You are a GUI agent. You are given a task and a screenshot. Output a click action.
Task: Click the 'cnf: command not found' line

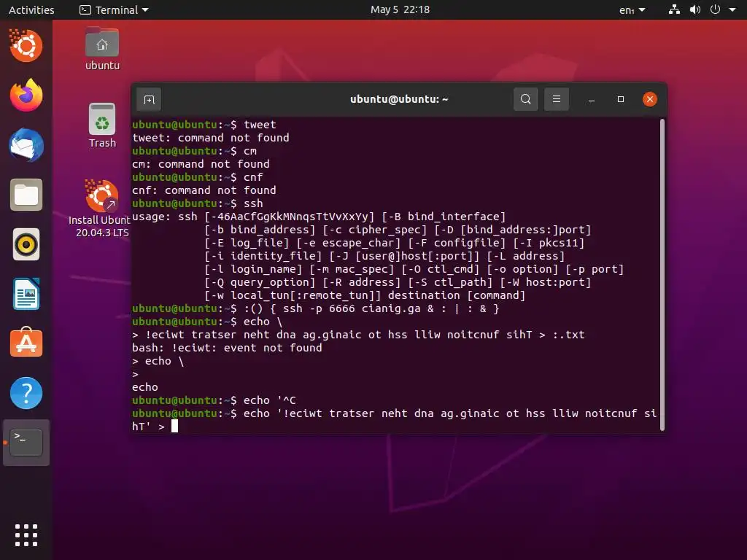pyautogui.click(x=204, y=190)
